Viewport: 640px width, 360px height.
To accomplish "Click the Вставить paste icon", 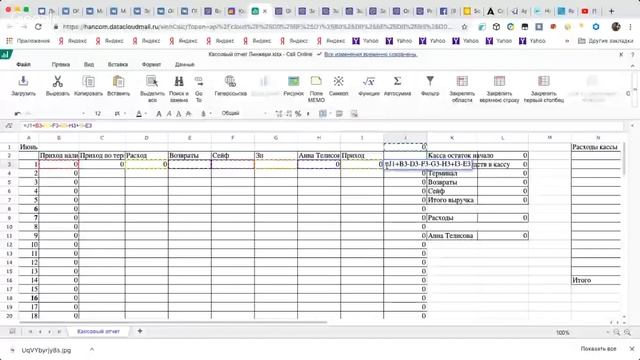I will [118, 81].
